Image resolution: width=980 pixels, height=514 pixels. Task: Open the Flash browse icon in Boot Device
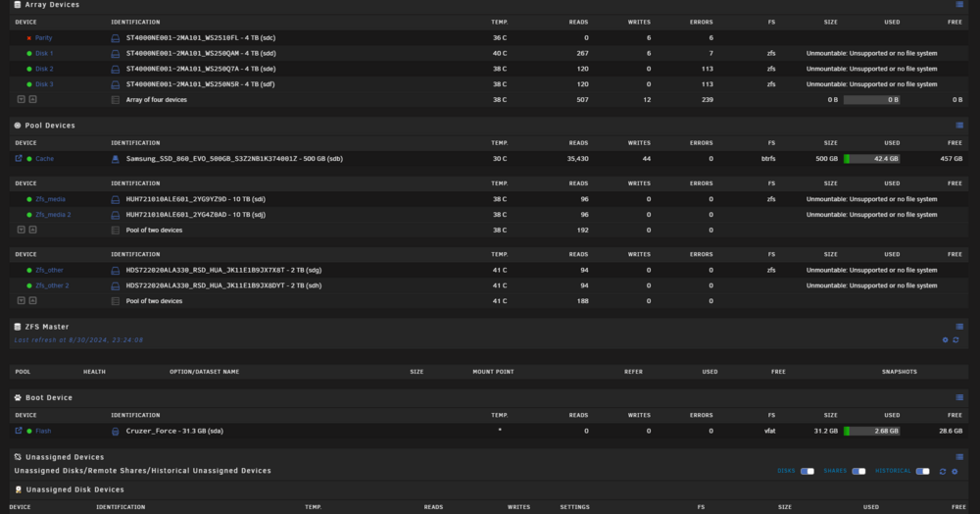pos(18,431)
